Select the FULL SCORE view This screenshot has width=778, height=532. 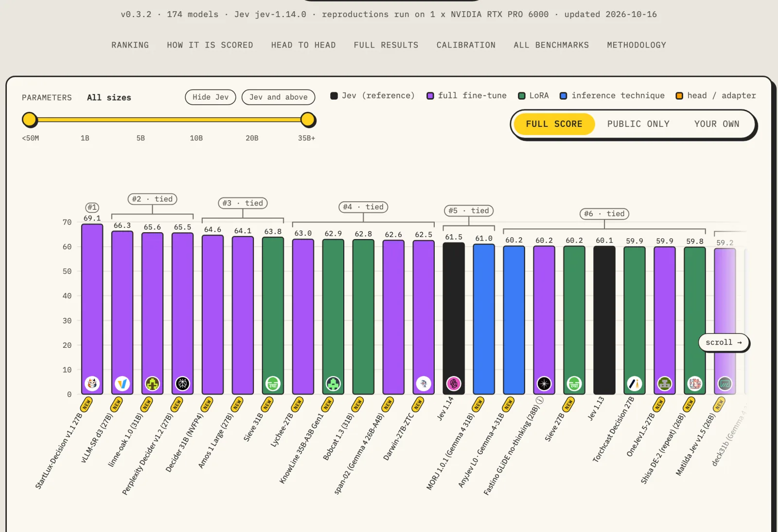[x=554, y=124]
